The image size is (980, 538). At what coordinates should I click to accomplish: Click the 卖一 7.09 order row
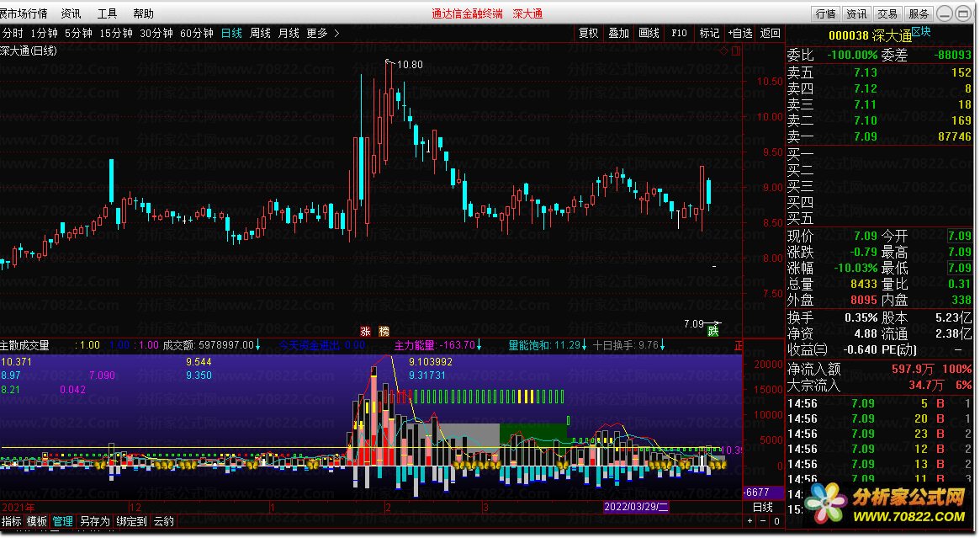879,136
